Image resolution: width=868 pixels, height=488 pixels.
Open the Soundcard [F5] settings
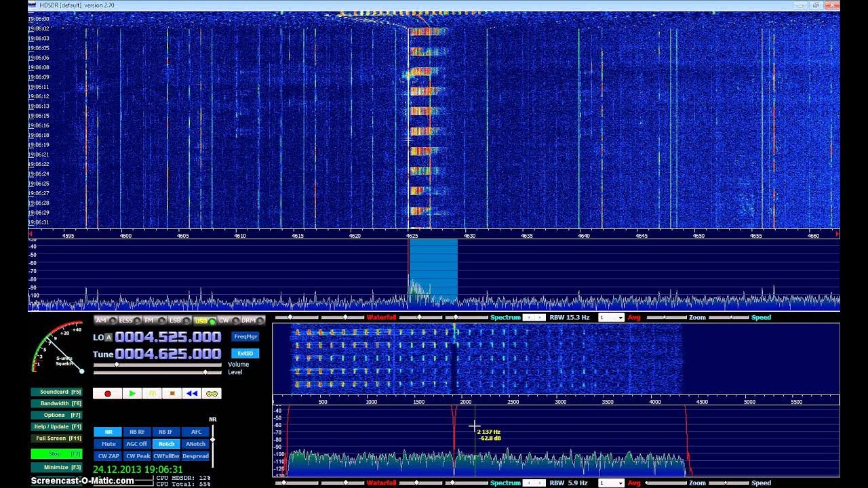coord(56,392)
